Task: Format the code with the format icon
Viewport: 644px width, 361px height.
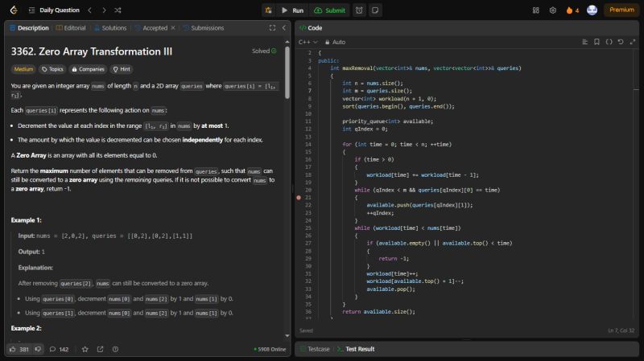Action: 609,42
